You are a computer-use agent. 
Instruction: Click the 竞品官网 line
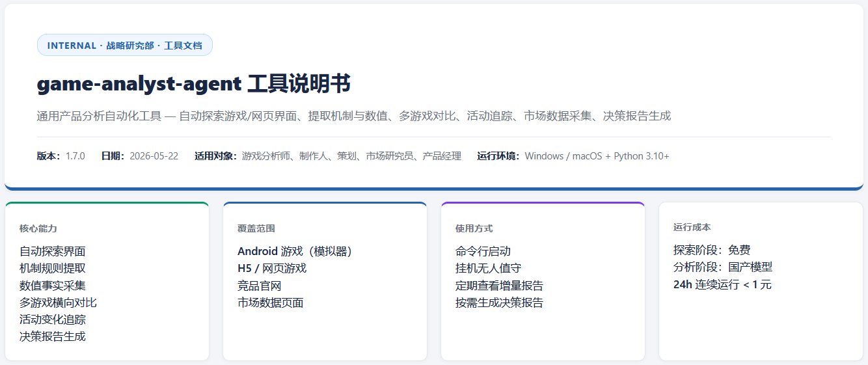click(260, 286)
